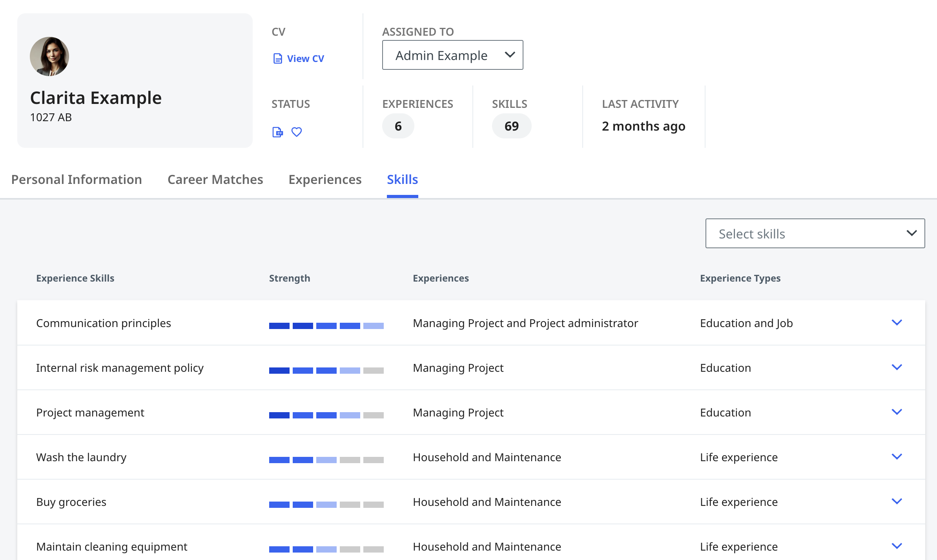The width and height of the screenshot is (937, 560).
Task: Switch to the Personal Information tab
Action: click(77, 179)
